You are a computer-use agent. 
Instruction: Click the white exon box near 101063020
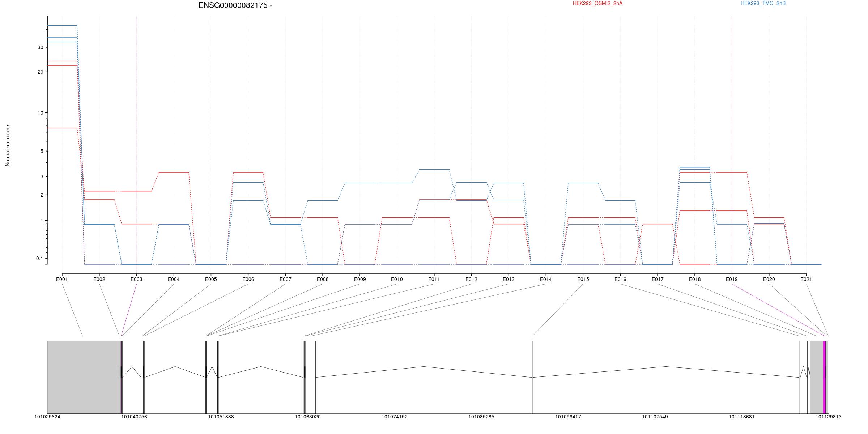pyautogui.click(x=311, y=377)
